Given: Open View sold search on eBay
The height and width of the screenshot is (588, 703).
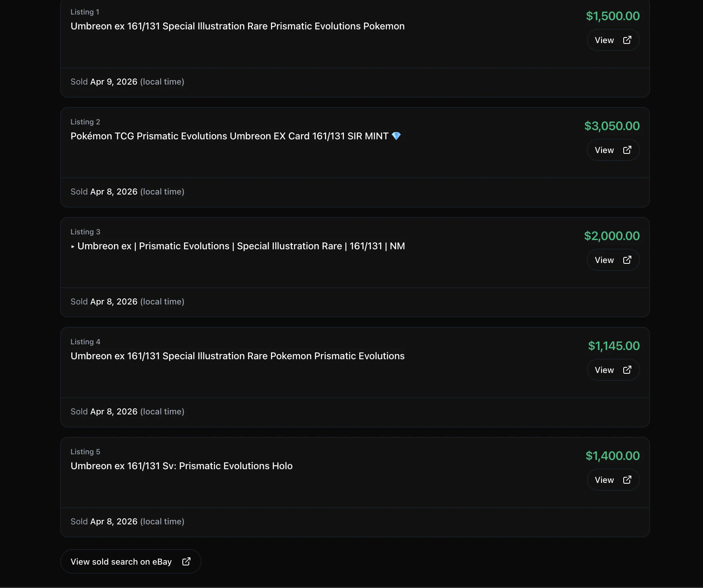Looking at the screenshot, I should coord(121,561).
